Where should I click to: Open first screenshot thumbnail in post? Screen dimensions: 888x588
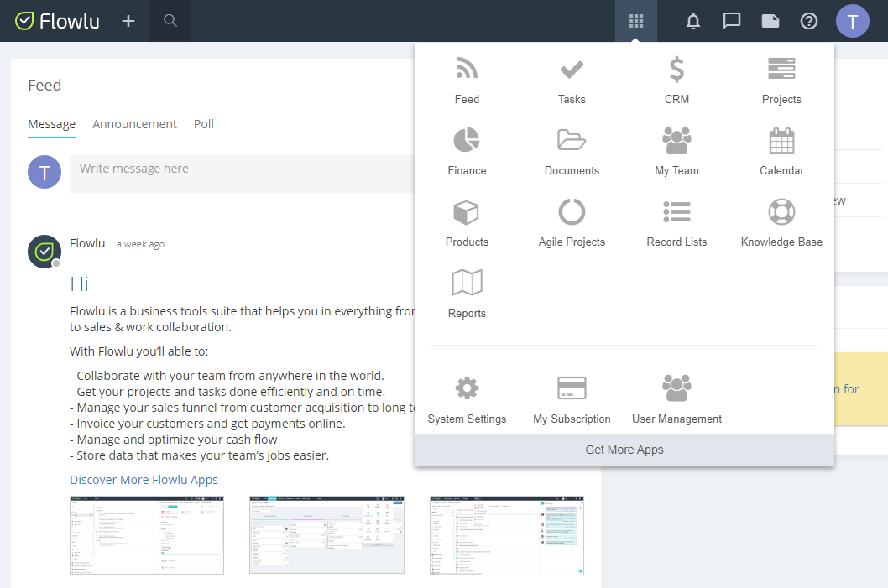click(147, 535)
